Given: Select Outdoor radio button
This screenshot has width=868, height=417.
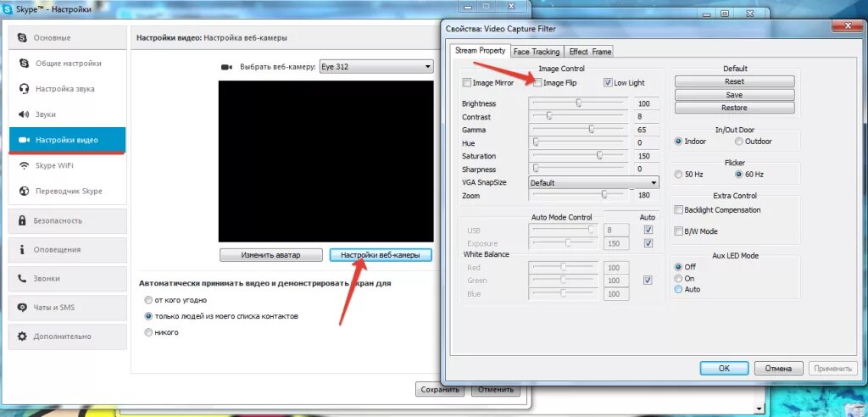Looking at the screenshot, I should tap(738, 142).
